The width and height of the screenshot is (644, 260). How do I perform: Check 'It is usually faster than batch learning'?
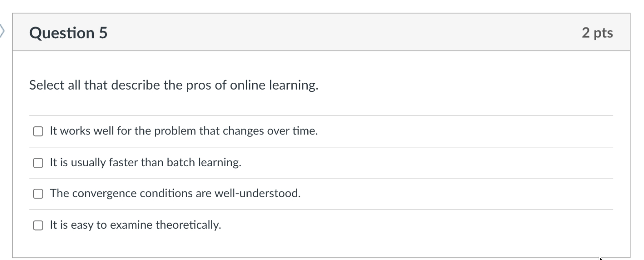click(38, 163)
